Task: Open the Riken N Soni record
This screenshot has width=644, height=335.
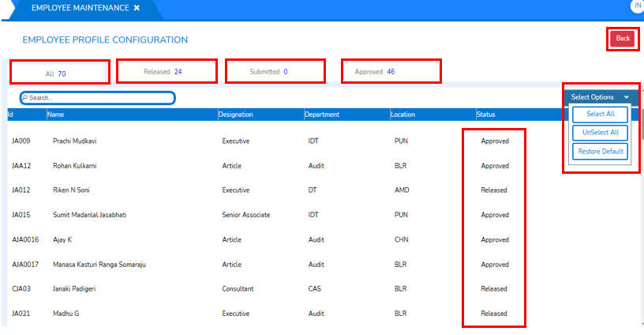Action: pos(73,190)
